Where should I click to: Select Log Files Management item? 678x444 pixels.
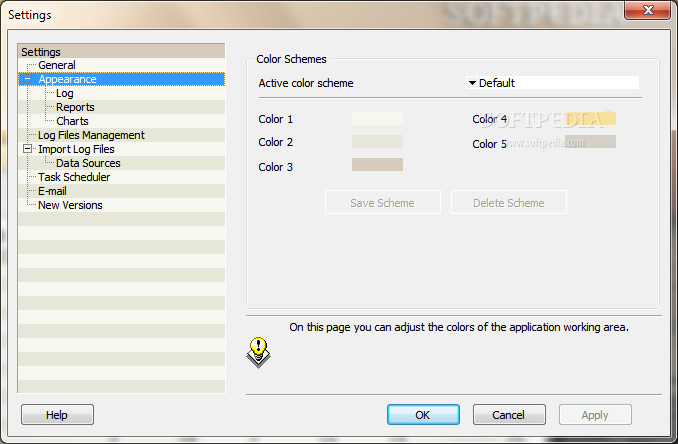91,135
